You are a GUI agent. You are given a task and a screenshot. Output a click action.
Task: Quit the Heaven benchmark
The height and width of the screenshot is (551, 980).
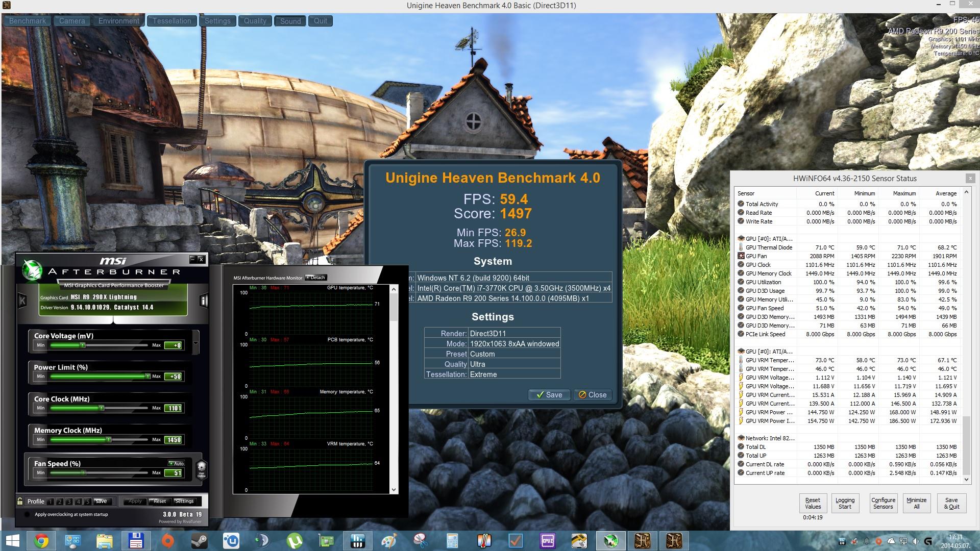tap(321, 21)
